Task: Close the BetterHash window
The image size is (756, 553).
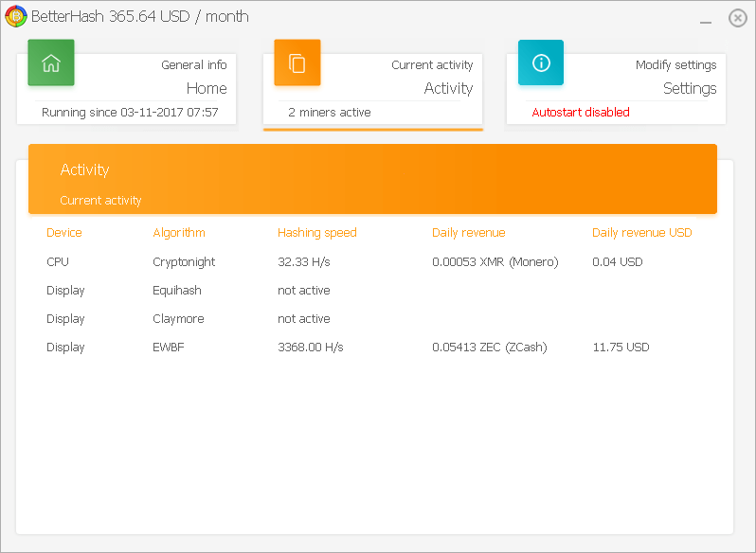Action: (737, 18)
